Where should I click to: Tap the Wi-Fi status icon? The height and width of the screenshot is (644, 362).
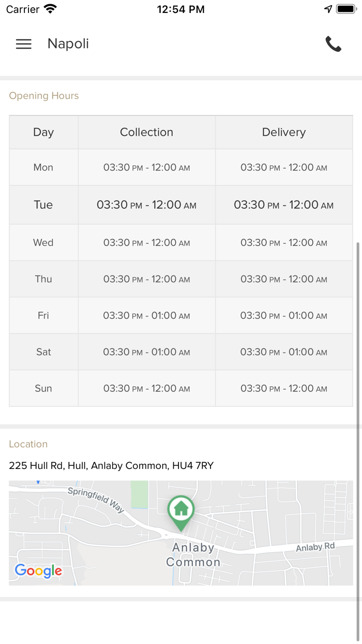tap(51, 9)
